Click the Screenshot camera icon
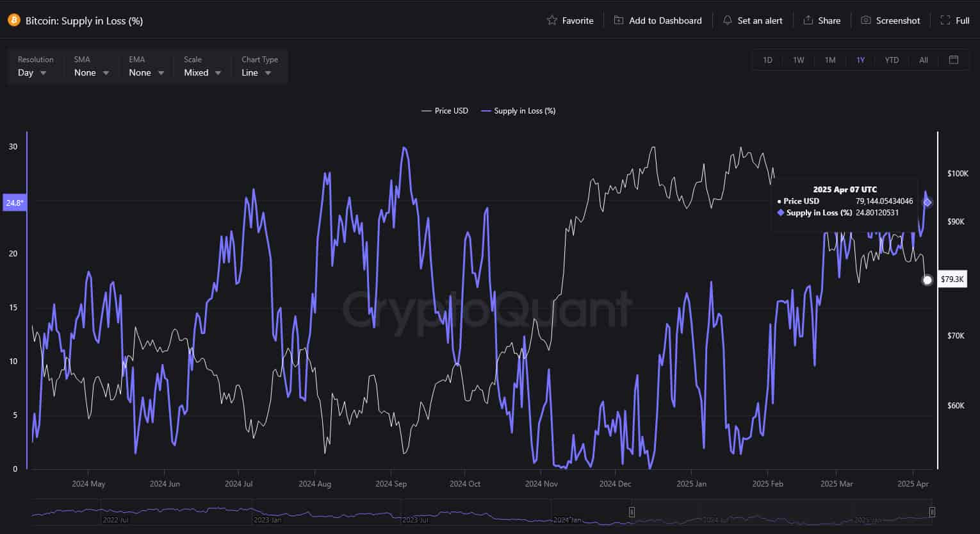 tap(865, 21)
